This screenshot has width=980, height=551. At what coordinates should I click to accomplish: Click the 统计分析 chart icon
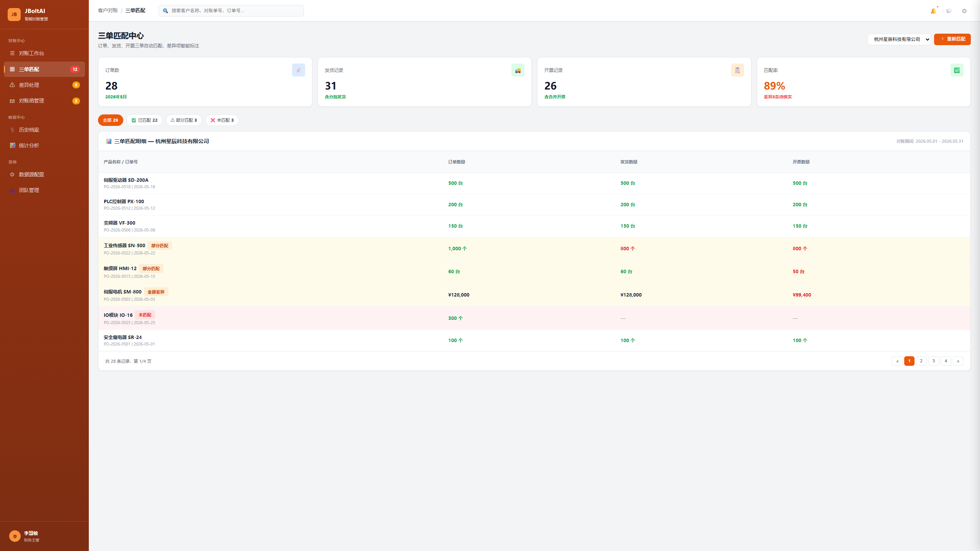click(12, 145)
